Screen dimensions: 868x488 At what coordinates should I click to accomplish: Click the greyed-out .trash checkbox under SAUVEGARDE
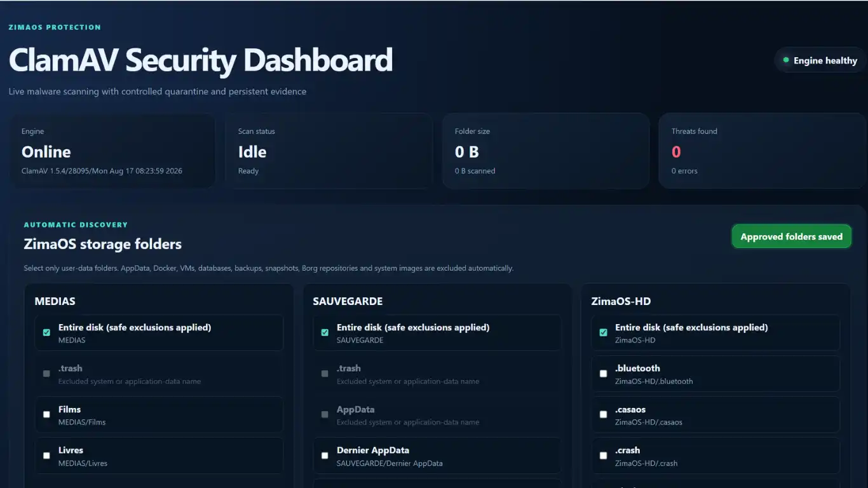(325, 374)
